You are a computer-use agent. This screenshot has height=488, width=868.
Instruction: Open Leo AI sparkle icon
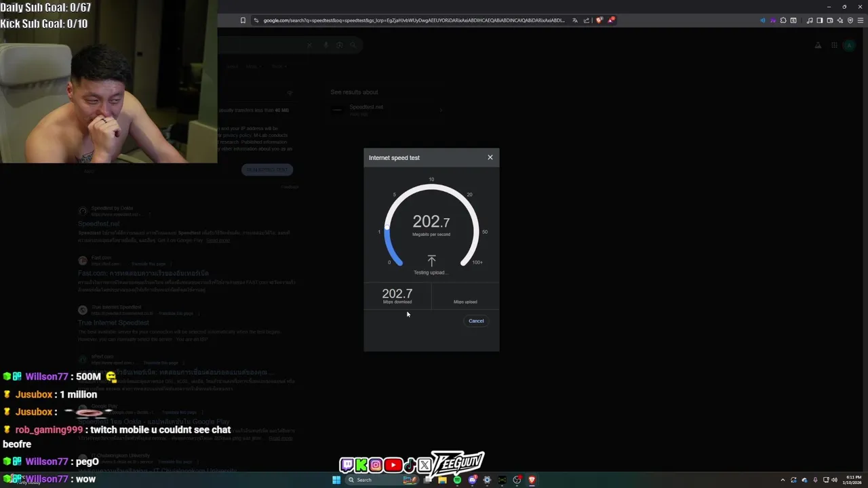[x=840, y=20]
